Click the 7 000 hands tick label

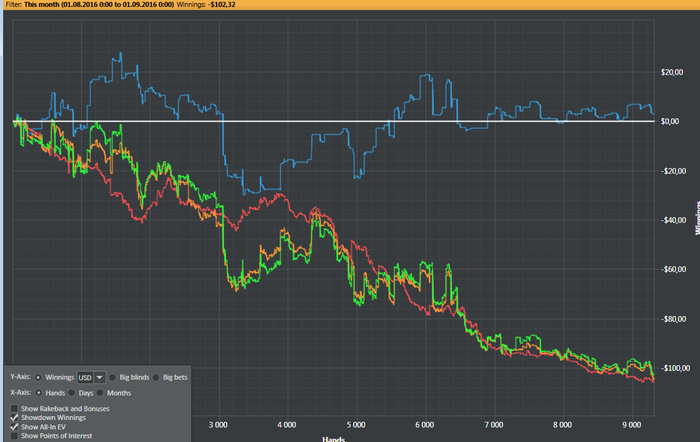(x=494, y=425)
